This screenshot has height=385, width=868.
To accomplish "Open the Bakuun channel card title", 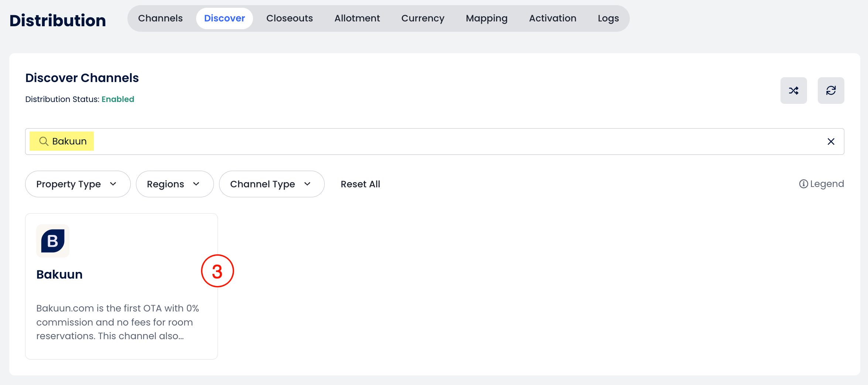I will pyautogui.click(x=59, y=275).
